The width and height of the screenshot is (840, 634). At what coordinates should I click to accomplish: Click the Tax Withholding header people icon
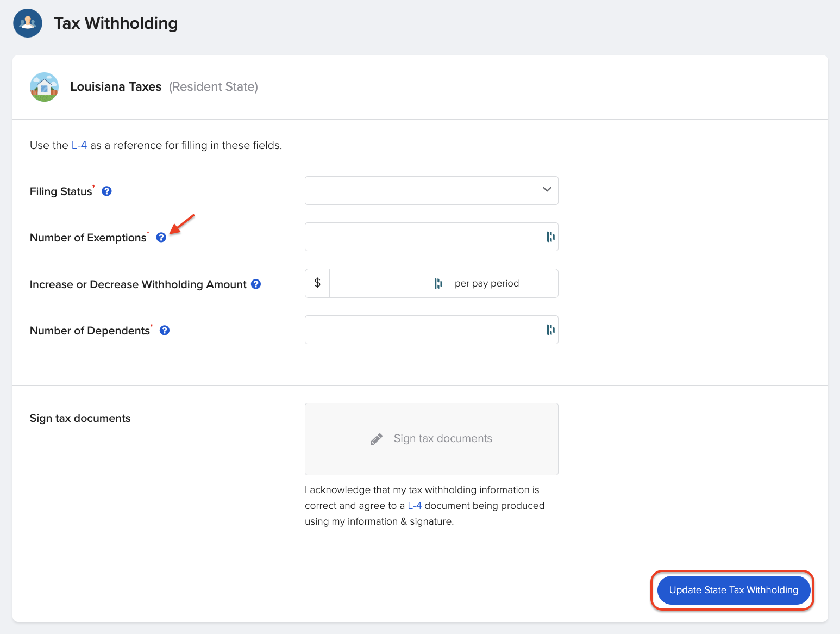[x=28, y=23]
